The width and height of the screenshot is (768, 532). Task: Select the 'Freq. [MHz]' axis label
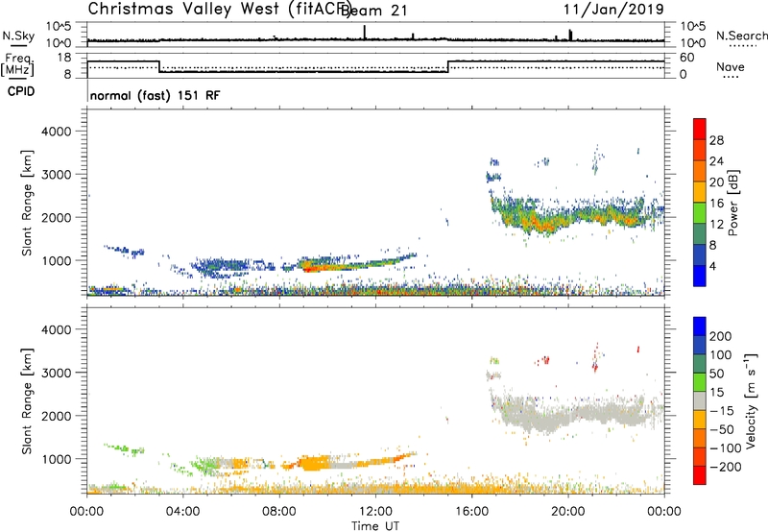[x=18, y=64]
